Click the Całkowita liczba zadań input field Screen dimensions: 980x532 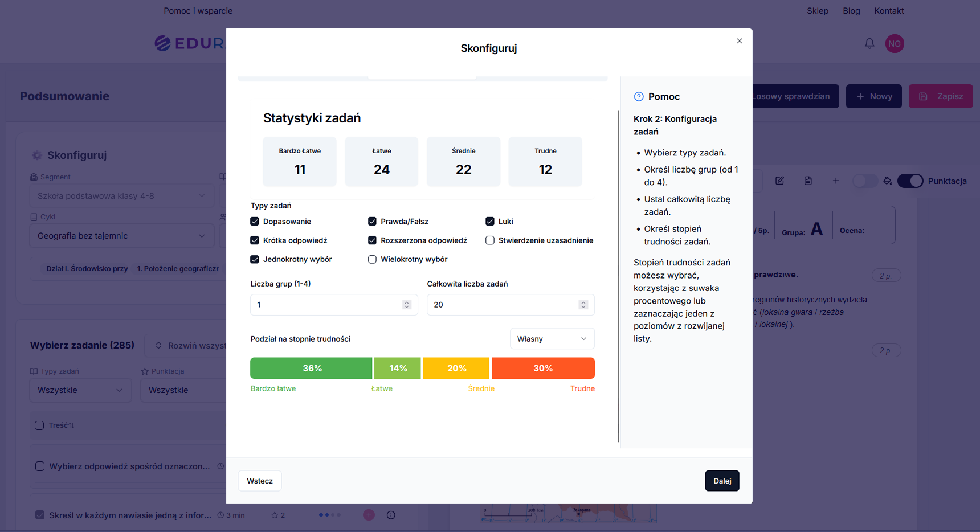[x=511, y=305]
